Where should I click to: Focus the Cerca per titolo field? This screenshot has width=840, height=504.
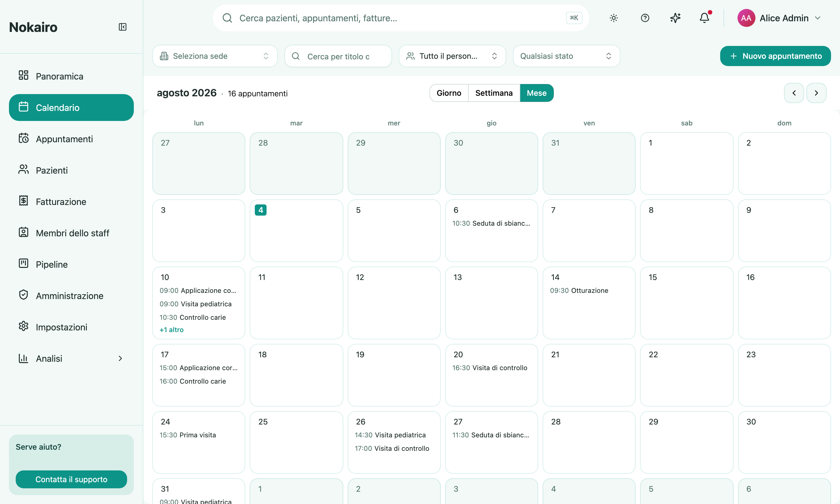click(338, 56)
